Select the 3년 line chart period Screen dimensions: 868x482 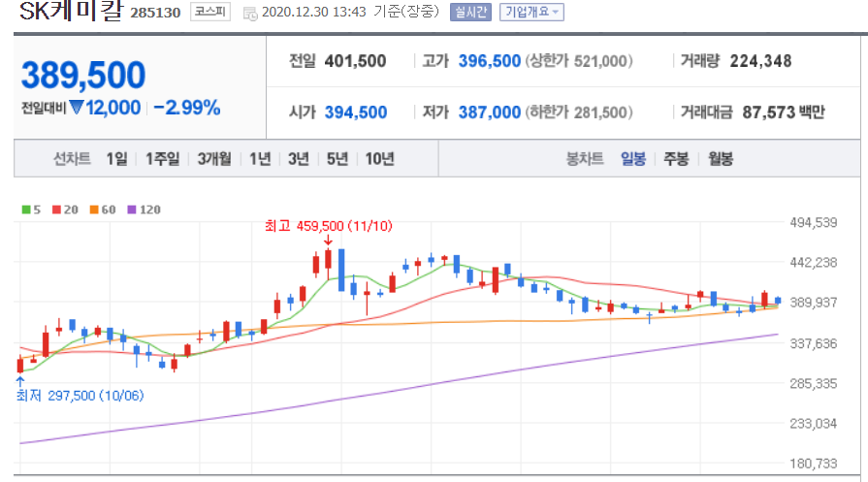click(x=299, y=159)
